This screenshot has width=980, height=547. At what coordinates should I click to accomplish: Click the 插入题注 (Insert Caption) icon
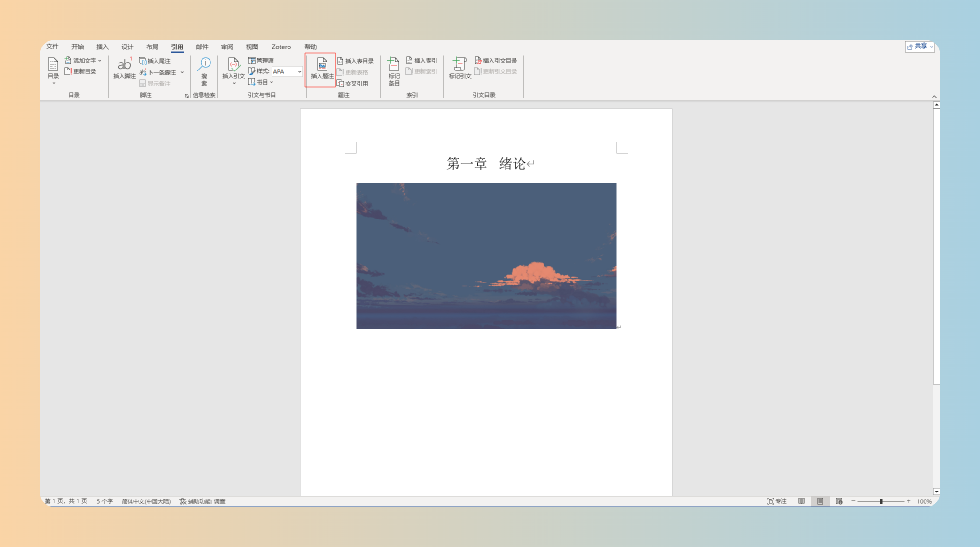(322, 69)
